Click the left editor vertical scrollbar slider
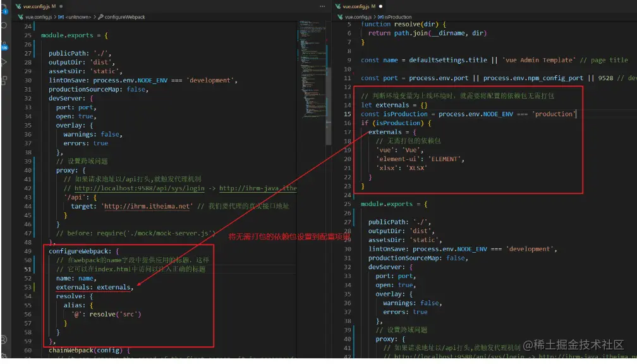The width and height of the screenshot is (637, 364). pyautogui.click(x=328, y=106)
